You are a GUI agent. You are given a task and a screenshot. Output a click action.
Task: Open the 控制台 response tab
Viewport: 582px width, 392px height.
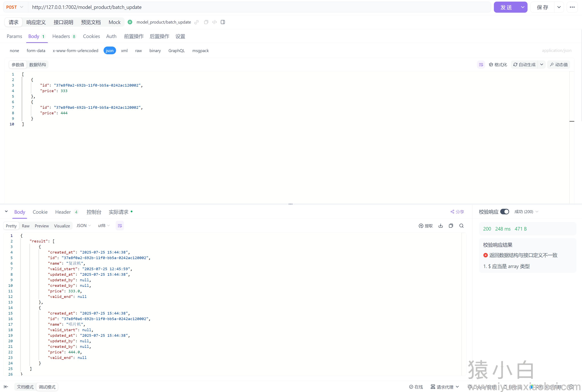[x=94, y=212]
